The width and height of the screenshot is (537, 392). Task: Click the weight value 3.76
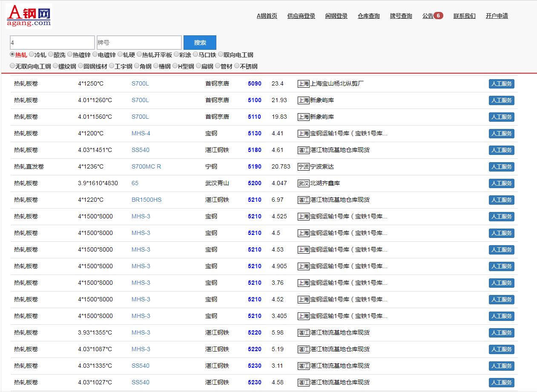pos(278,283)
